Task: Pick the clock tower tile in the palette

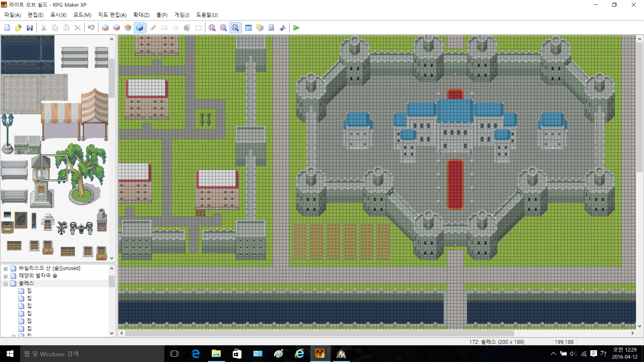Action: [x=41, y=181]
